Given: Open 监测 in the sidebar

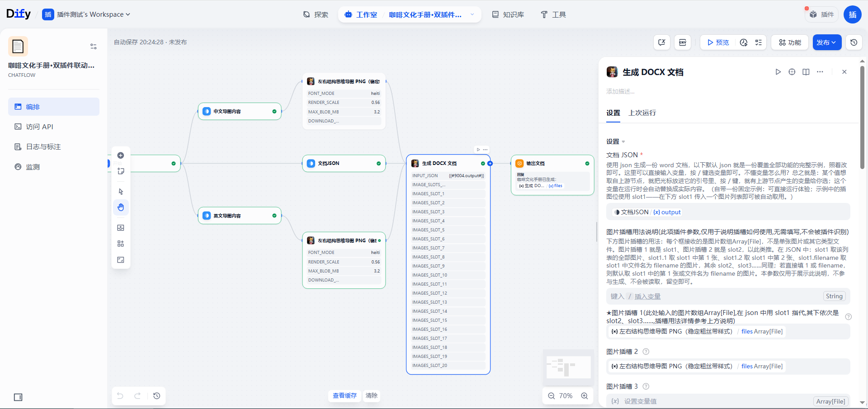Looking at the screenshot, I should pyautogui.click(x=54, y=167).
